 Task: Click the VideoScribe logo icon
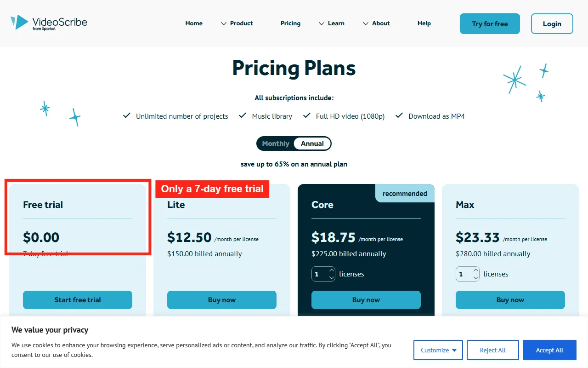tap(19, 22)
